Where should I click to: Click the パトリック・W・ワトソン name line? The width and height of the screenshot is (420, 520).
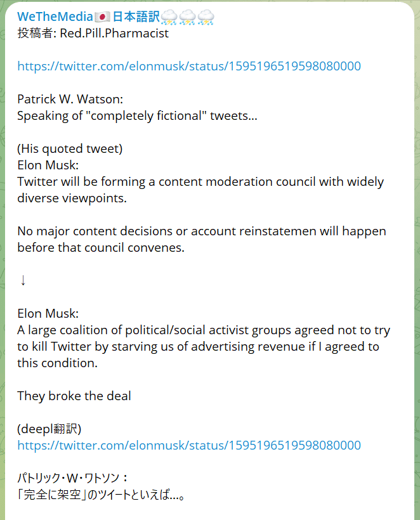[x=72, y=478]
